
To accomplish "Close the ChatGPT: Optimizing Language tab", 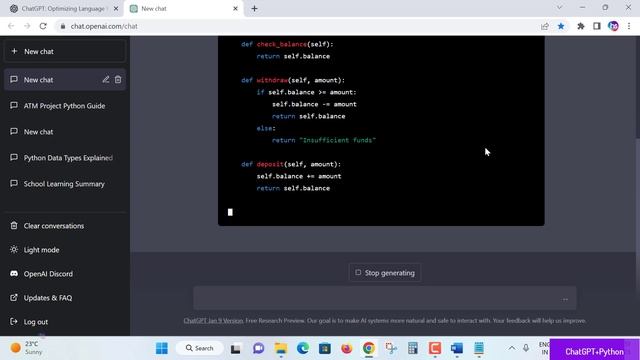I will tap(116, 9).
